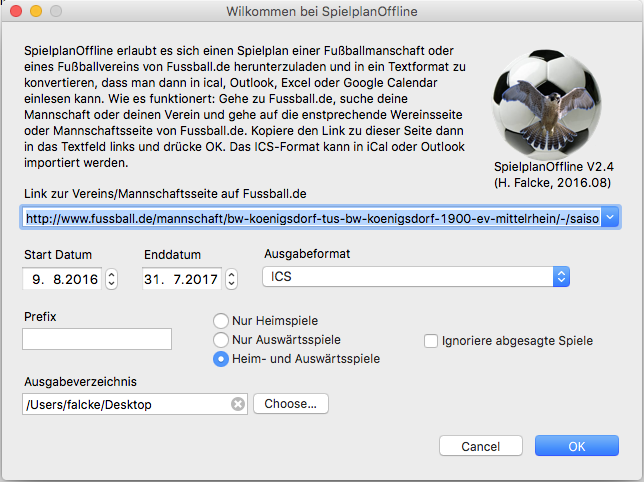Enable Ignoriere abgesagte Spiele checkbox
This screenshot has width=644, height=482.
pyautogui.click(x=432, y=341)
